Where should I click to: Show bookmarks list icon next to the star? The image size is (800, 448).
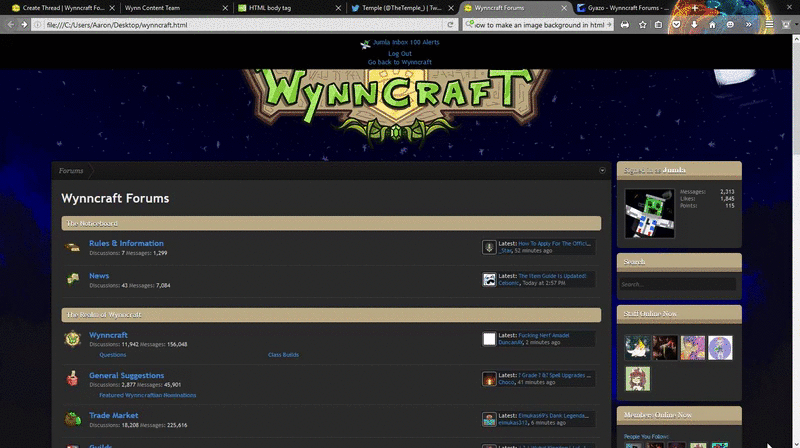pos(659,24)
